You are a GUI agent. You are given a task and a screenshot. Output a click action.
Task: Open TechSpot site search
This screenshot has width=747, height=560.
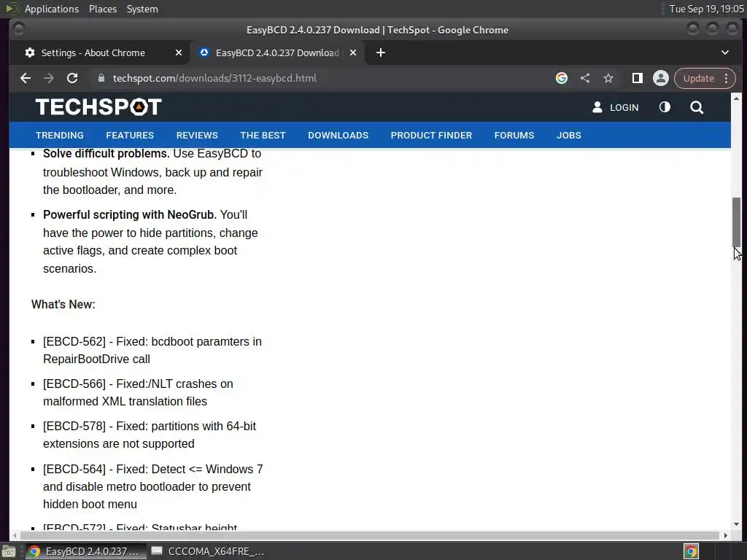(697, 108)
